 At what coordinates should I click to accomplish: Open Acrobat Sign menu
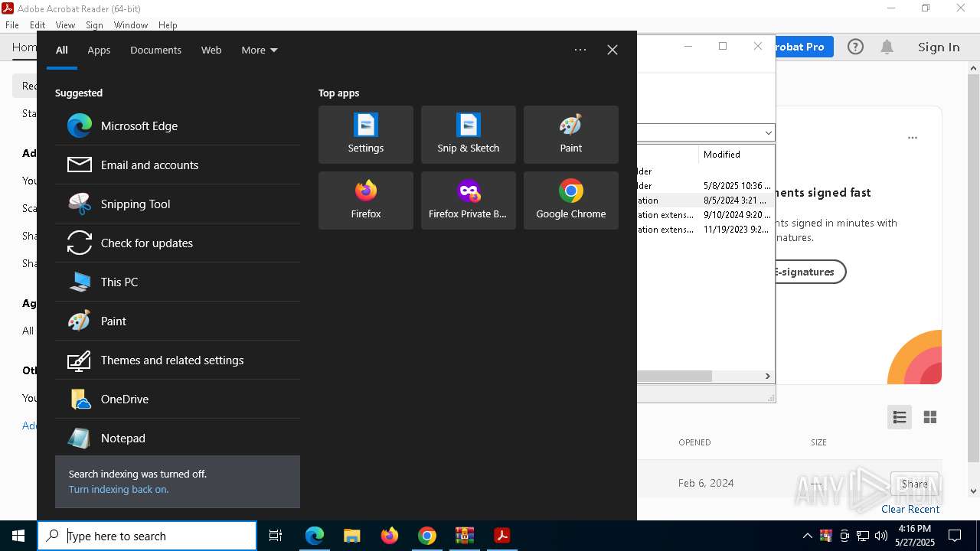click(x=94, y=25)
